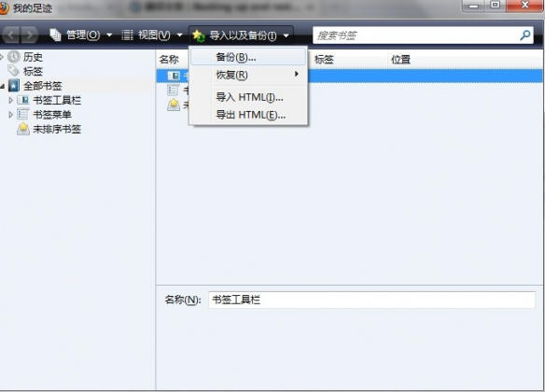Select 历史 in the sidebar tree

(33, 57)
